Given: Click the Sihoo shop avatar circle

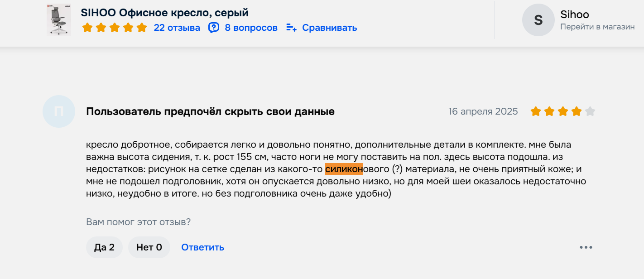Looking at the screenshot, I should click(x=538, y=20).
